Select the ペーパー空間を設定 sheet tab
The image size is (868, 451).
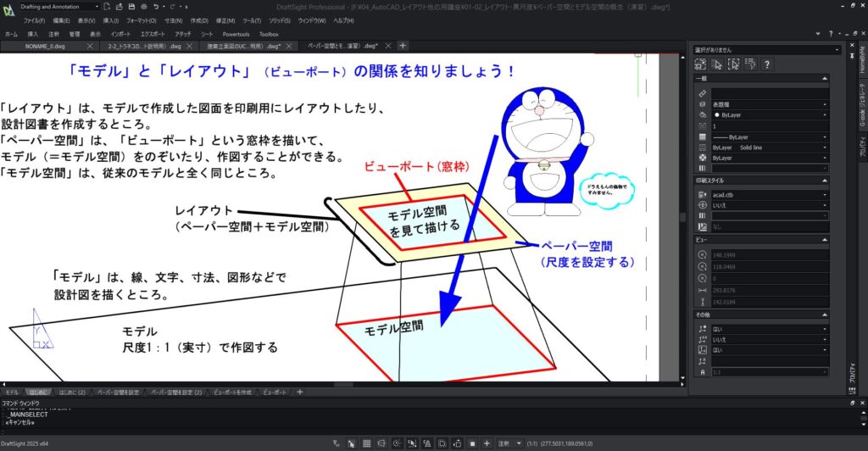point(118,392)
